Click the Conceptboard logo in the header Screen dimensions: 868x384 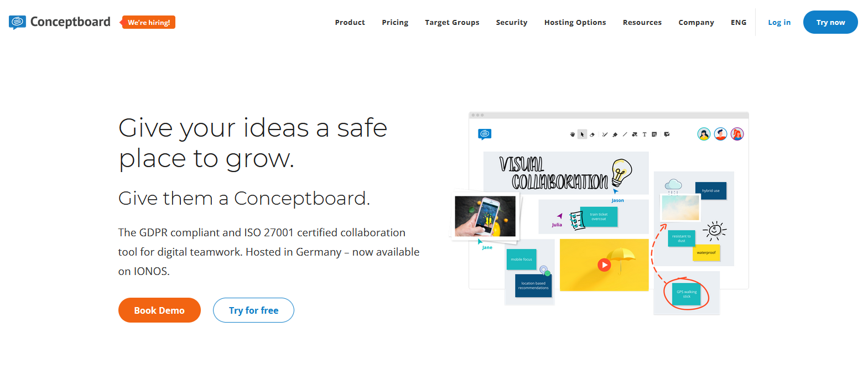pos(60,22)
